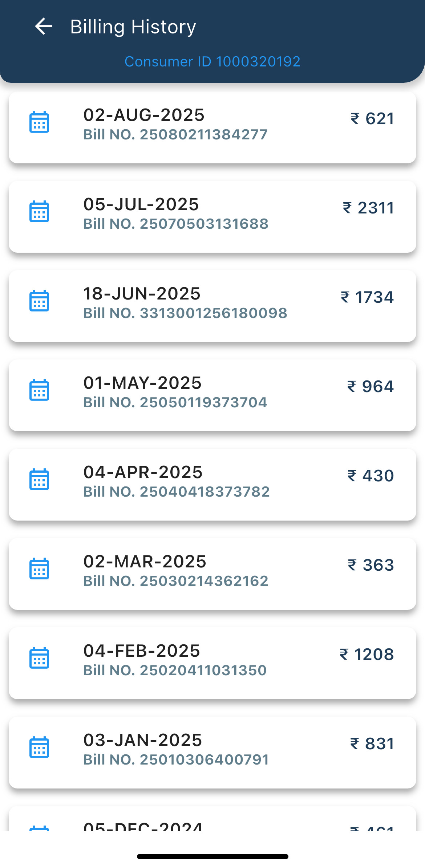Tap the Billing History title
The width and height of the screenshot is (425, 868).
pos(133,27)
